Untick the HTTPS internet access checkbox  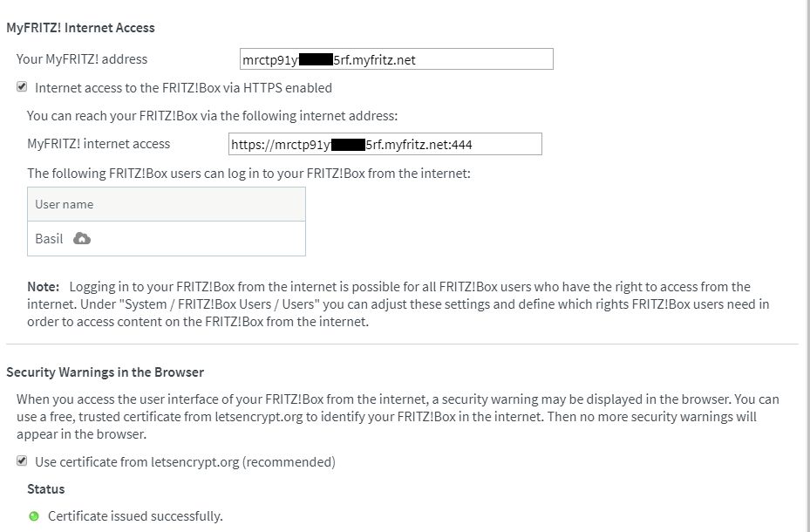[x=22, y=87]
